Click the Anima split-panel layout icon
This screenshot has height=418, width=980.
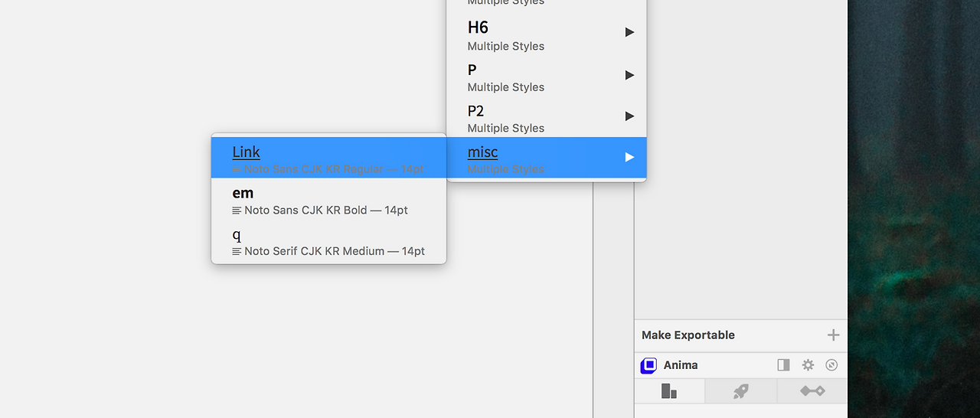point(783,365)
